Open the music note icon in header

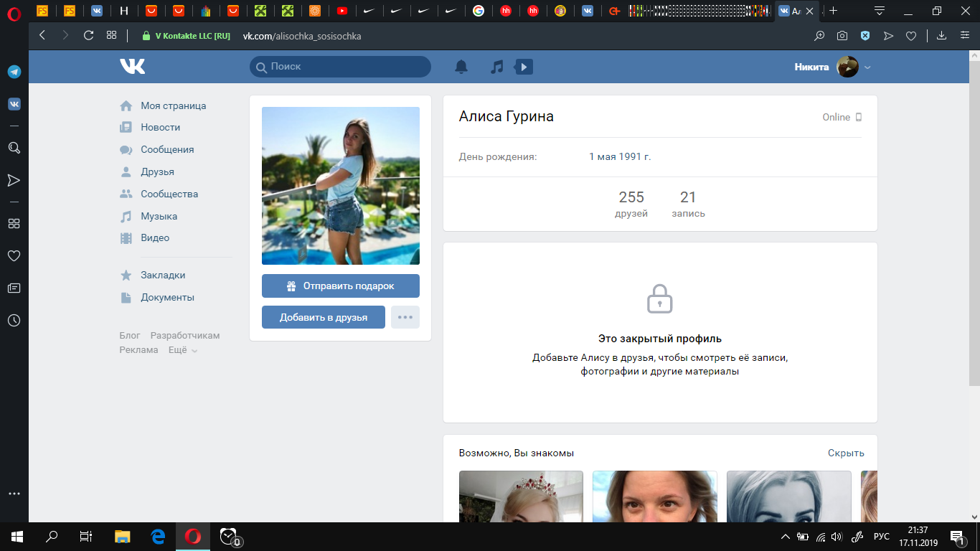tap(496, 67)
